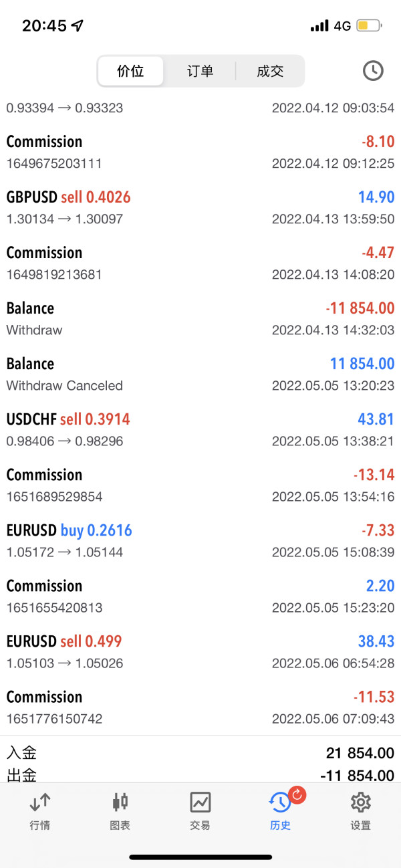Tap the Commission 2.20 entry
The image size is (401, 868).
pyautogui.click(x=200, y=596)
